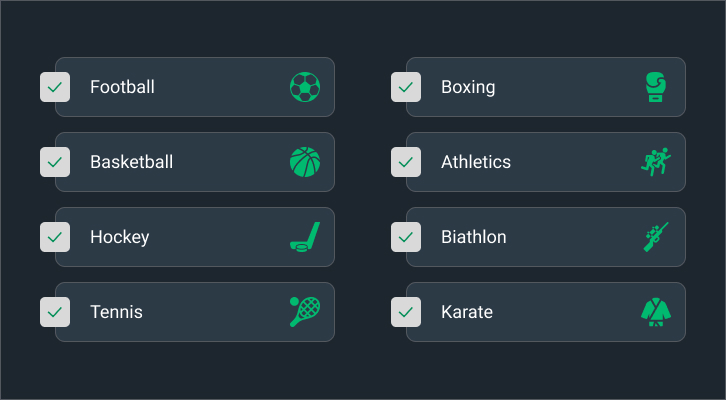
Task: Click the boxing glove icon
Action: (656, 87)
